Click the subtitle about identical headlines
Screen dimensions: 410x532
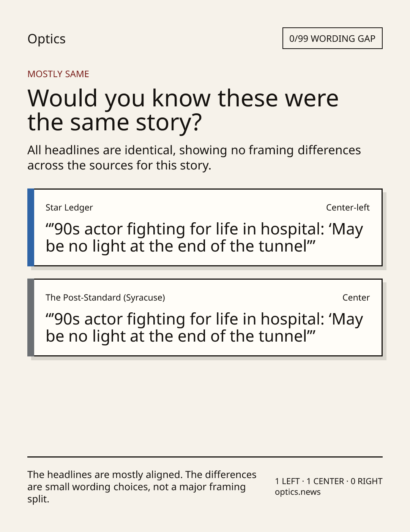(194, 158)
